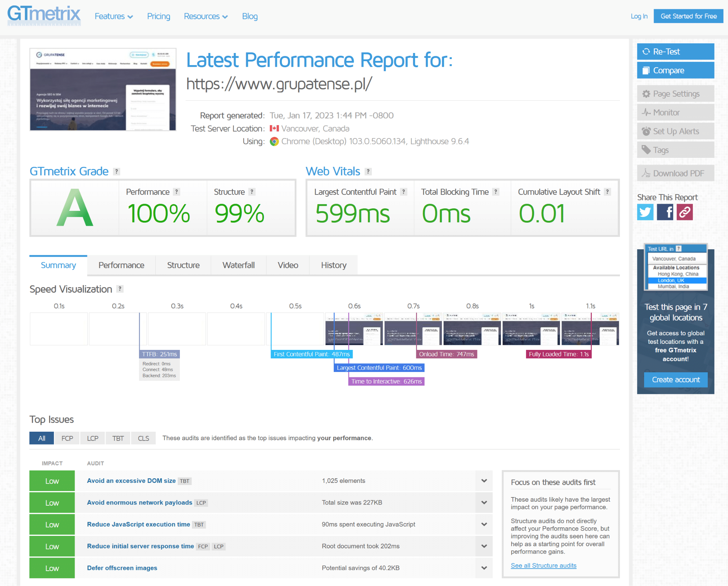Open the Pricing page
This screenshot has height=586, width=728.
click(x=159, y=16)
